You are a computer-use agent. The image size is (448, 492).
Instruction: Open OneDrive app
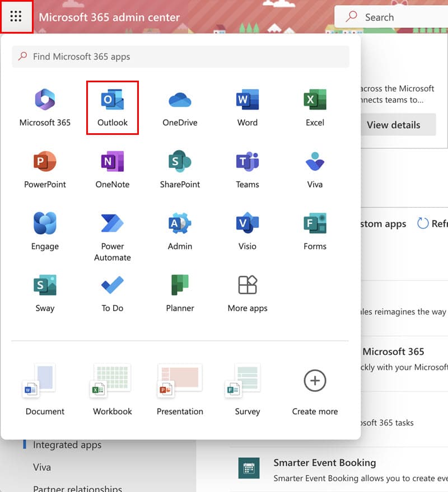coord(180,108)
